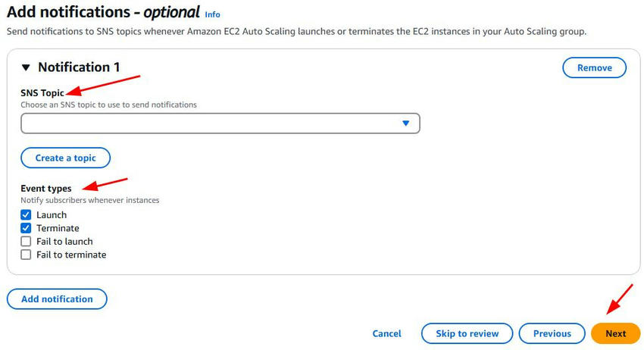The width and height of the screenshot is (644, 350).
Task: Go back with the Previous button
Action: tap(552, 333)
